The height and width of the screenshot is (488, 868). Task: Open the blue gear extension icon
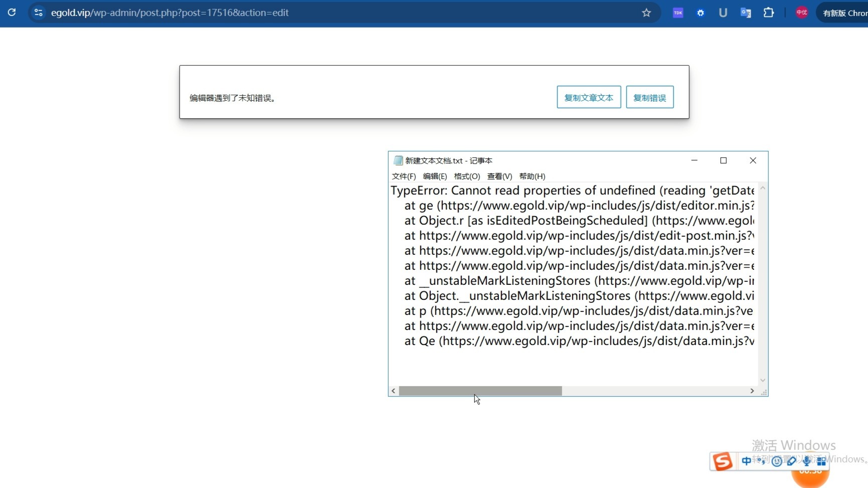pyautogui.click(x=701, y=13)
